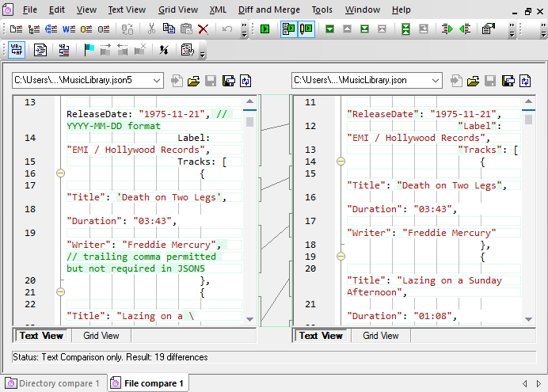Click the Start comparison green play icon
Screen dimensions: 548x392
pos(265,29)
